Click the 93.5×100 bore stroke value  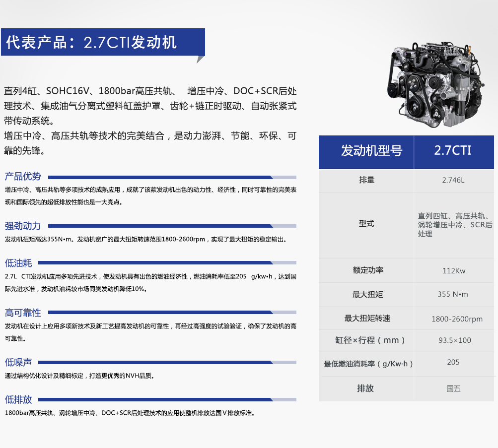[455, 340]
